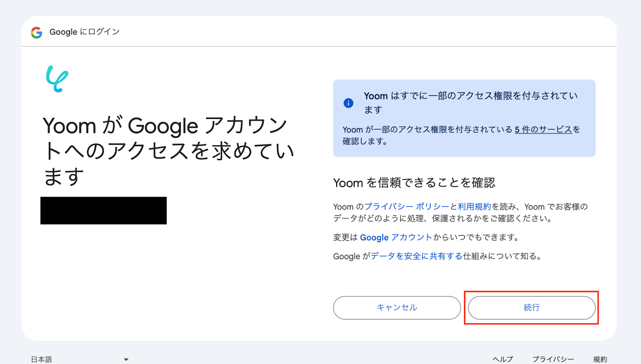Click the blue info circle icon
Viewport: 641px width, 364px height.
[349, 103]
